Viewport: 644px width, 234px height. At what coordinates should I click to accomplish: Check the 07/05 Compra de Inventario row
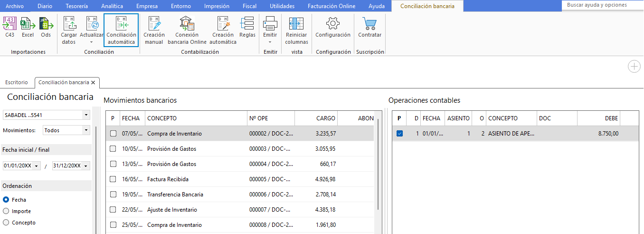coord(113,134)
